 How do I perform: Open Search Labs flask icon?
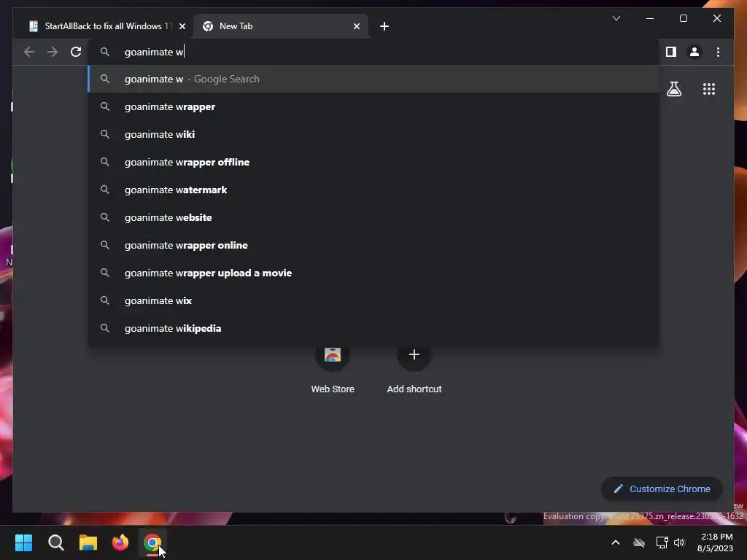[673, 89]
